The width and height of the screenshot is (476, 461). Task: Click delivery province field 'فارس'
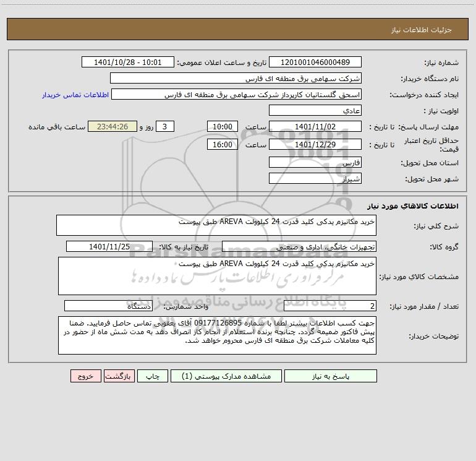coord(315,162)
